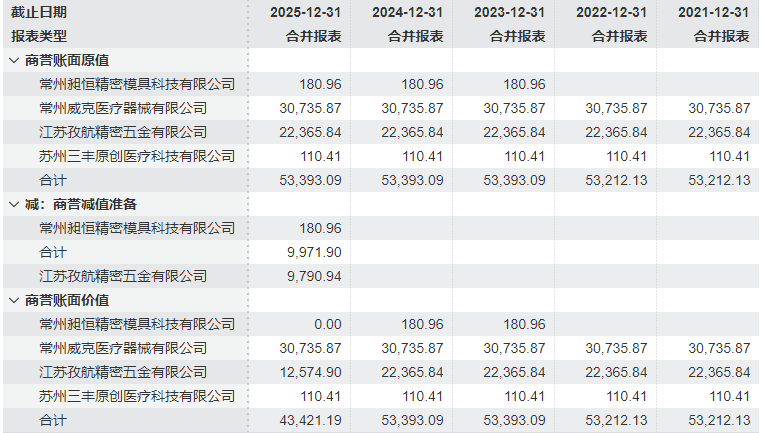Select 常州昶恒精密模具科技有限公司 row under 商誉账面原值
Image resolution: width=765 pixels, height=433 pixels.
381,84
